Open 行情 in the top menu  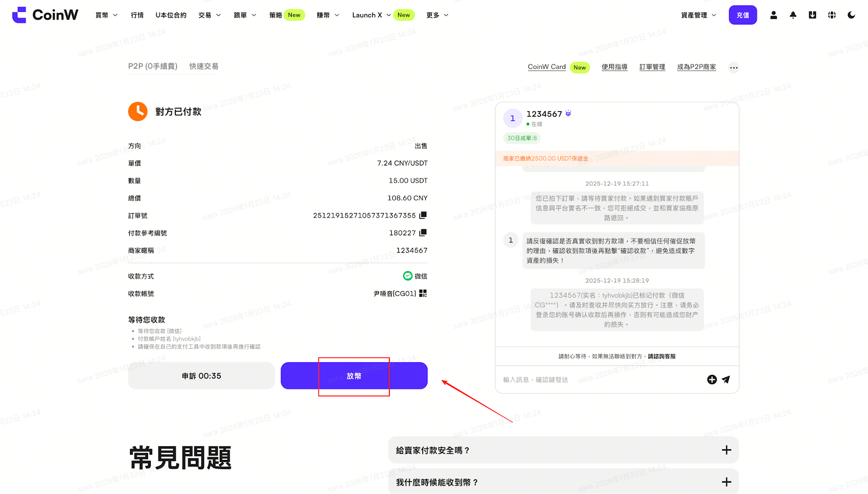point(137,15)
